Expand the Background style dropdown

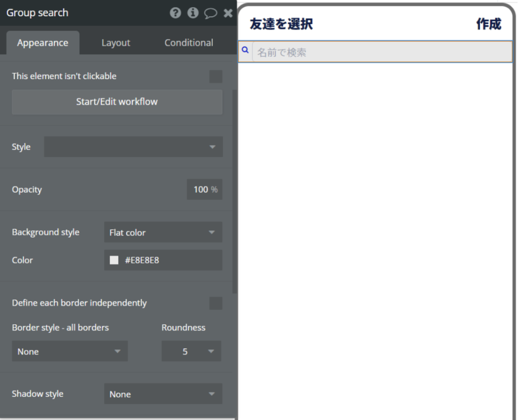coord(163,233)
